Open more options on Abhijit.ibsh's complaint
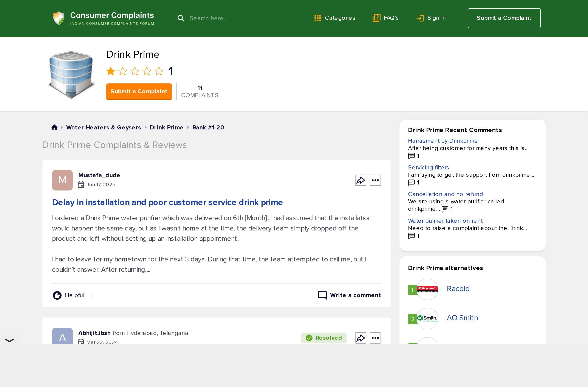This screenshot has height=387, width=588. pos(375,338)
